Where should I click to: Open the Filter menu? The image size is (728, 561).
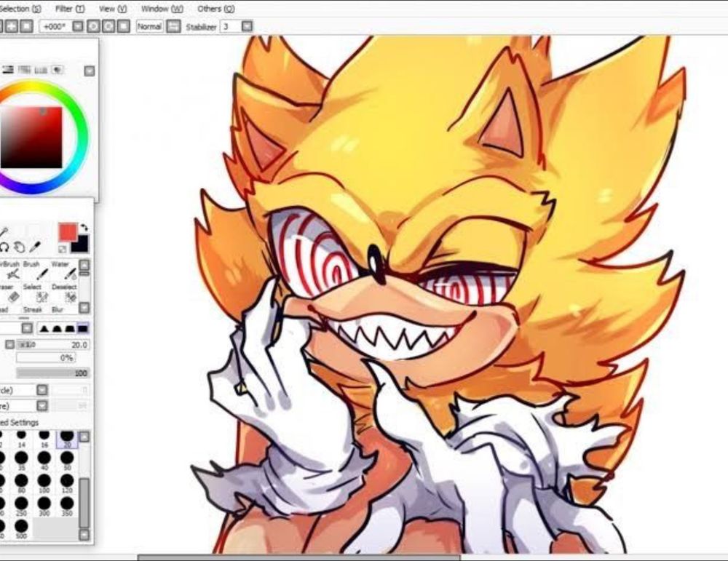[70, 9]
